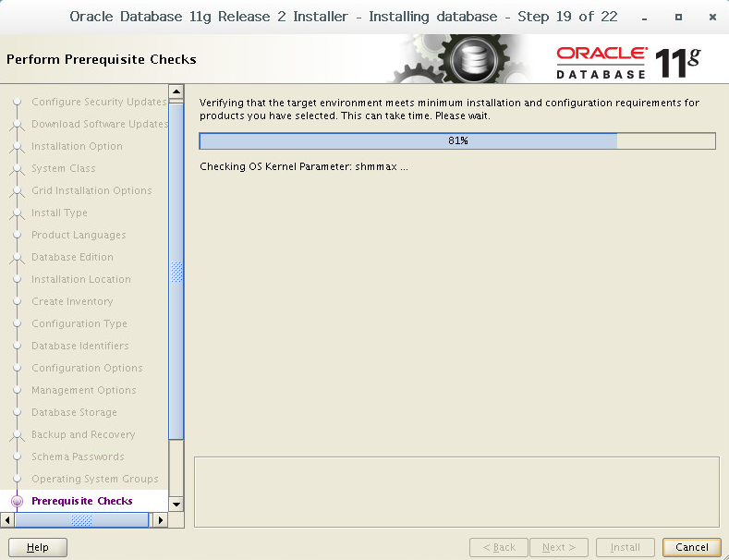This screenshot has width=729, height=560.
Task: Select the Database Storage step
Action: 75,412
